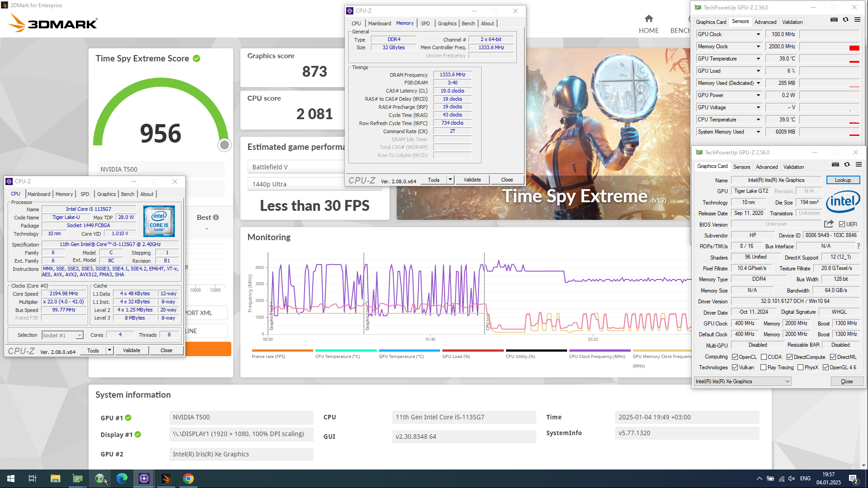This screenshot has height=488, width=868.
Task: Click the orange Frame rate legend swatch
Action: point(282,350)
